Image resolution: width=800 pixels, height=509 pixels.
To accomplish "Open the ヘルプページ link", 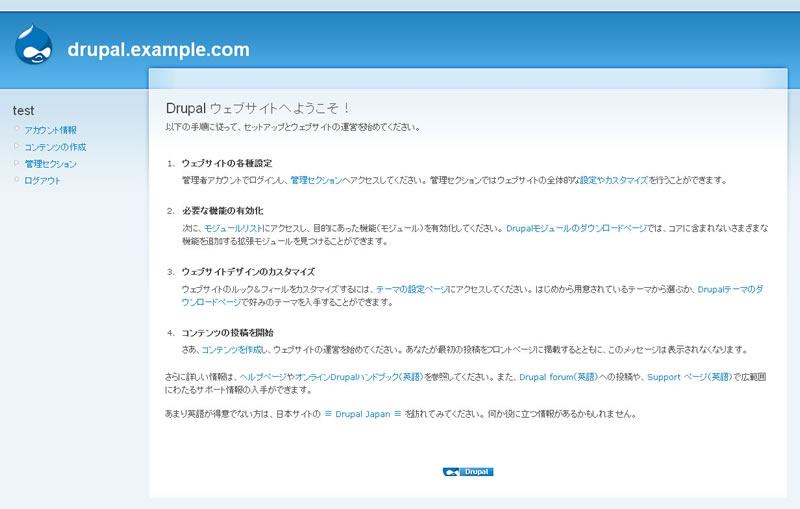I will [x=263, y=377].
